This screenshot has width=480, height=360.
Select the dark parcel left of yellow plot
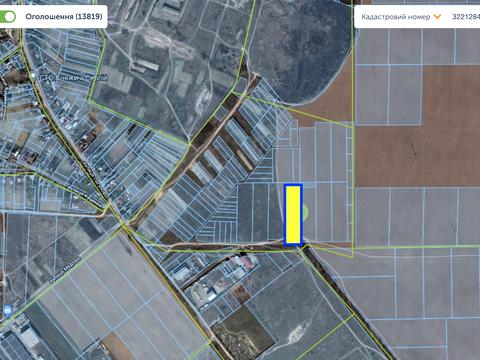pyautogui.click(x=245, y=212)
